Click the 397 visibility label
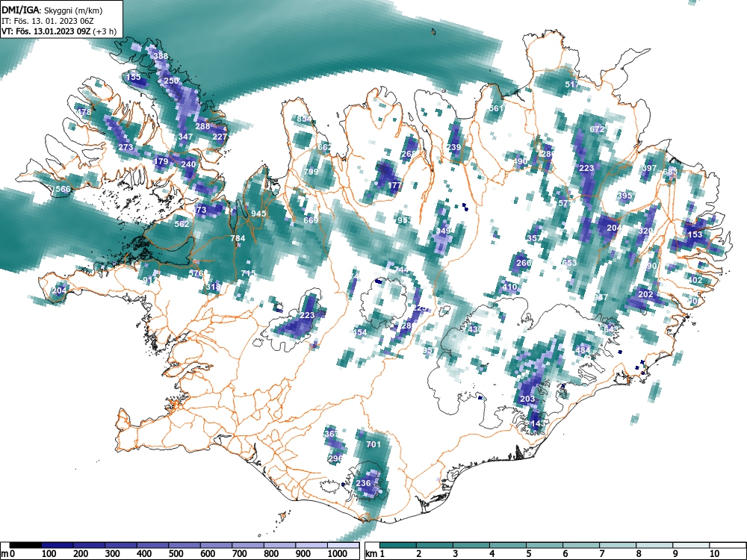The image size is (747, 560). [x=649, y=168]
